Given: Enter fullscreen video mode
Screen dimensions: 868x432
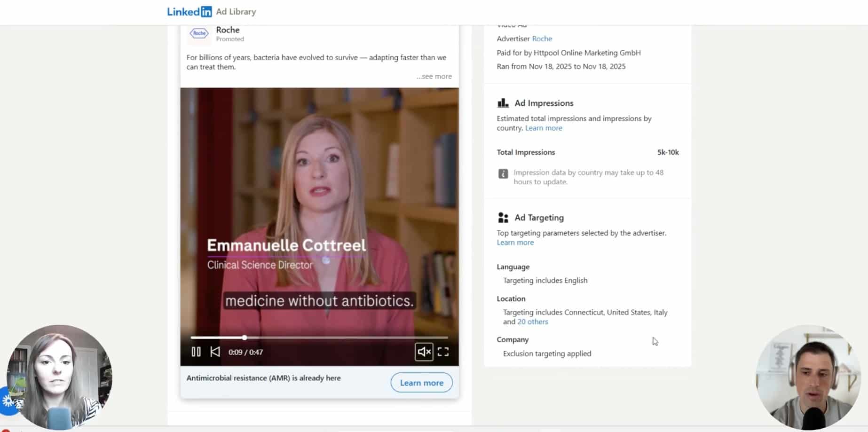Looking at the screenshot, I should coord(443,352).
